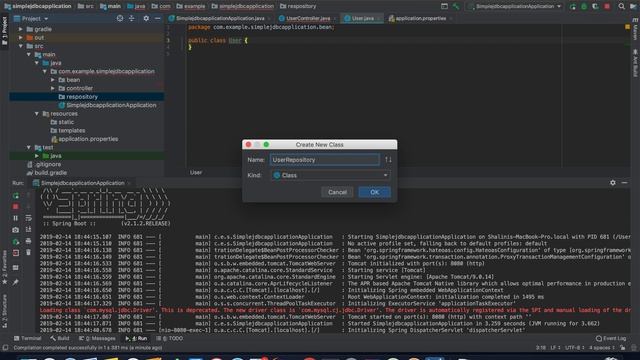Switch to UserController.java tab
Viewport: 640px width, 360px height.
pyautogui.click(x=308, y=18)
